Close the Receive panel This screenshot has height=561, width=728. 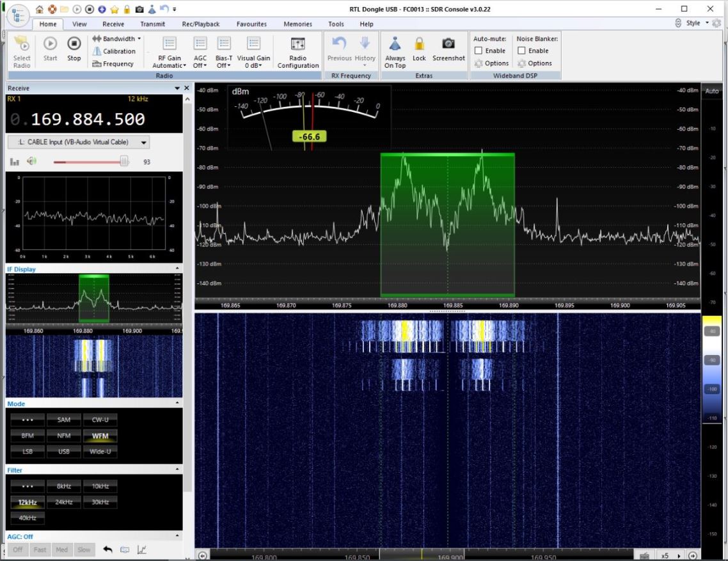point(187,88)
